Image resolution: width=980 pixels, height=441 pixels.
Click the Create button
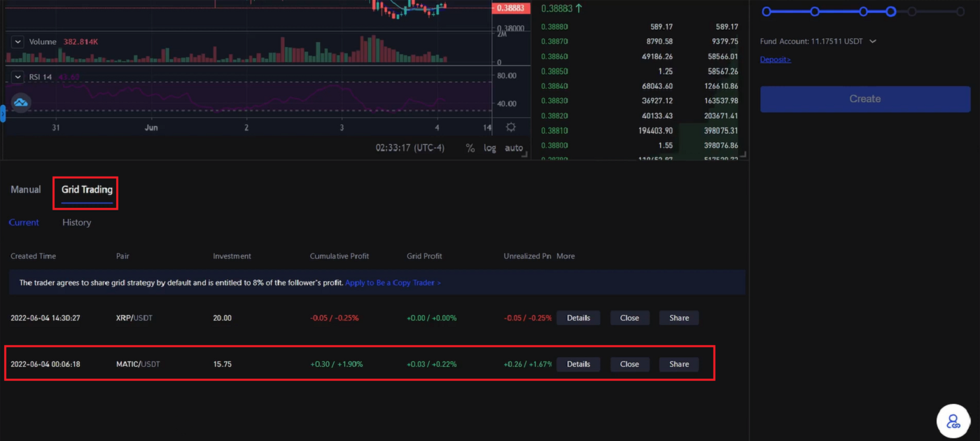coord(864,99)
